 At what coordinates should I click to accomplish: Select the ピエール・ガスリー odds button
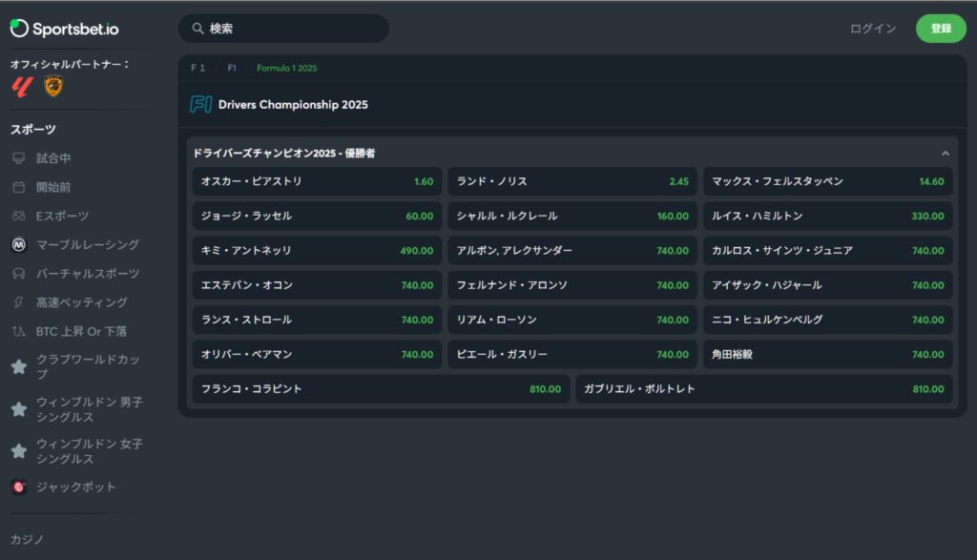(x=572, y=355)
